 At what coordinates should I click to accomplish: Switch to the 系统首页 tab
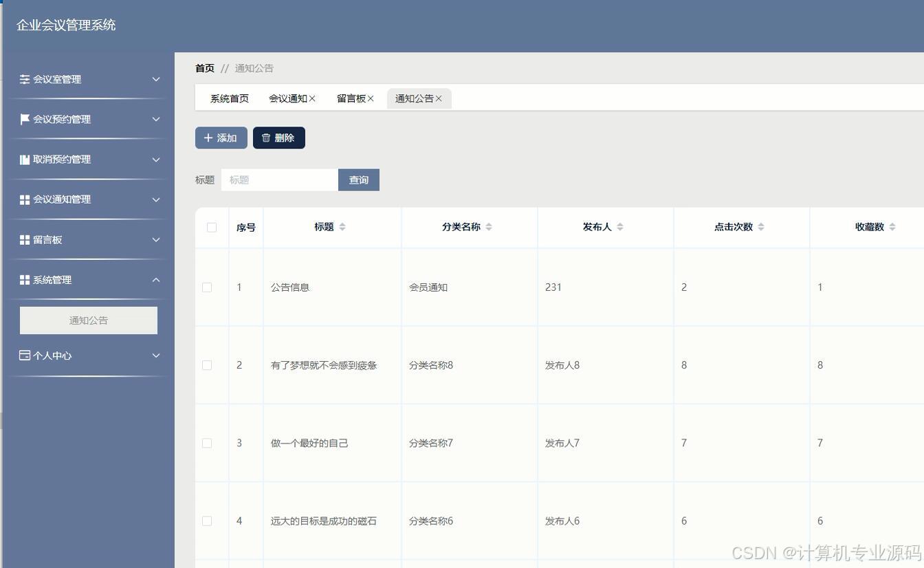pos(230,98)
